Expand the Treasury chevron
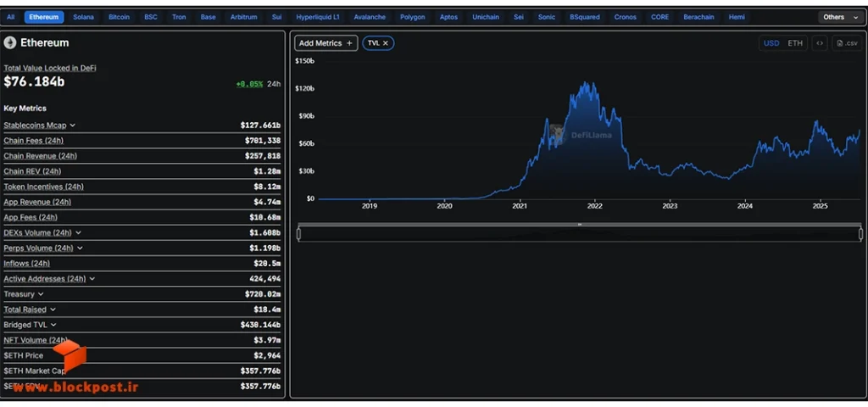Viewport: 868px width, 407px height. pyautogui.click(x=41, y=294)
